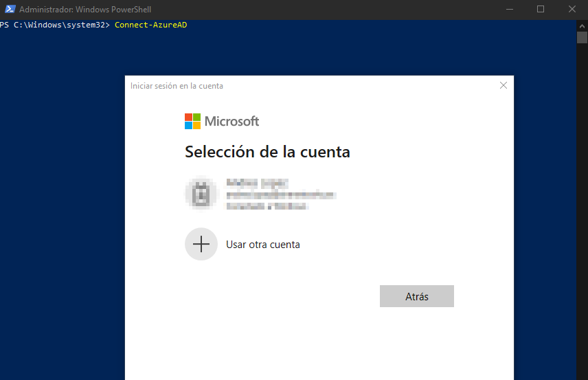Maximize the PowerShell window
The image size is (588, 380).
[541, 10]
